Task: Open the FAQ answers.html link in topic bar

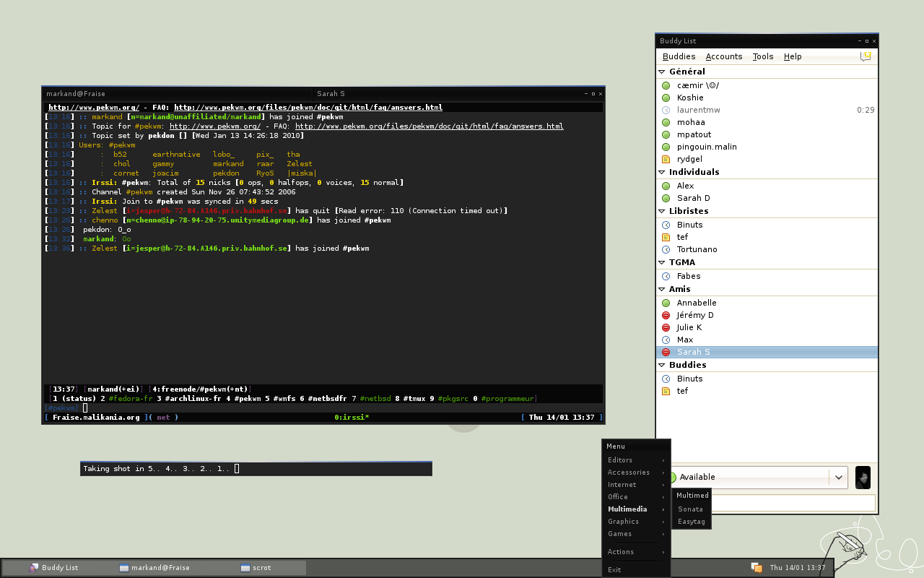Action: pos(308,107)
